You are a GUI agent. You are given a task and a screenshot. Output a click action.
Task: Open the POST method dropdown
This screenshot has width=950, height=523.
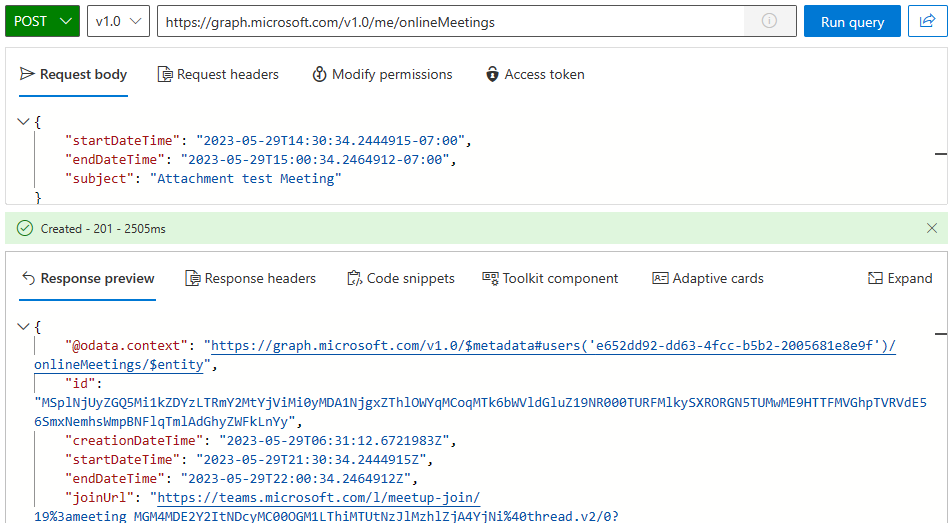coord(42,21)
